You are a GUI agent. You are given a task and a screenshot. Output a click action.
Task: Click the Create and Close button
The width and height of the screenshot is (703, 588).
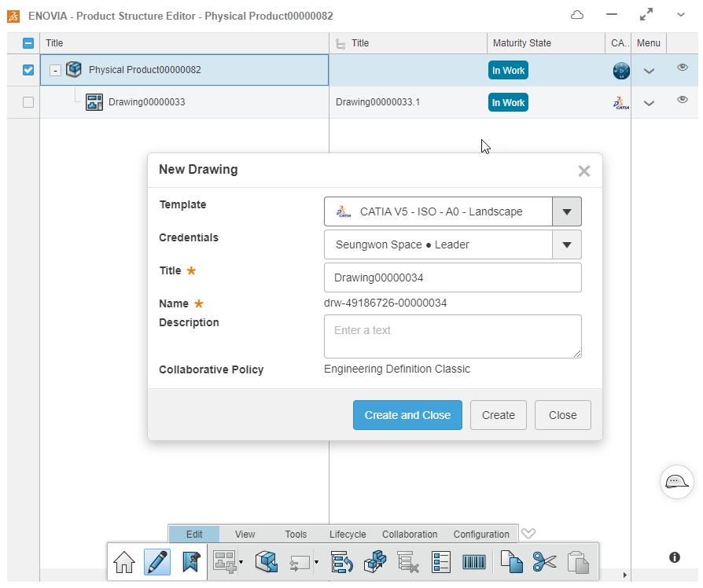407,415
